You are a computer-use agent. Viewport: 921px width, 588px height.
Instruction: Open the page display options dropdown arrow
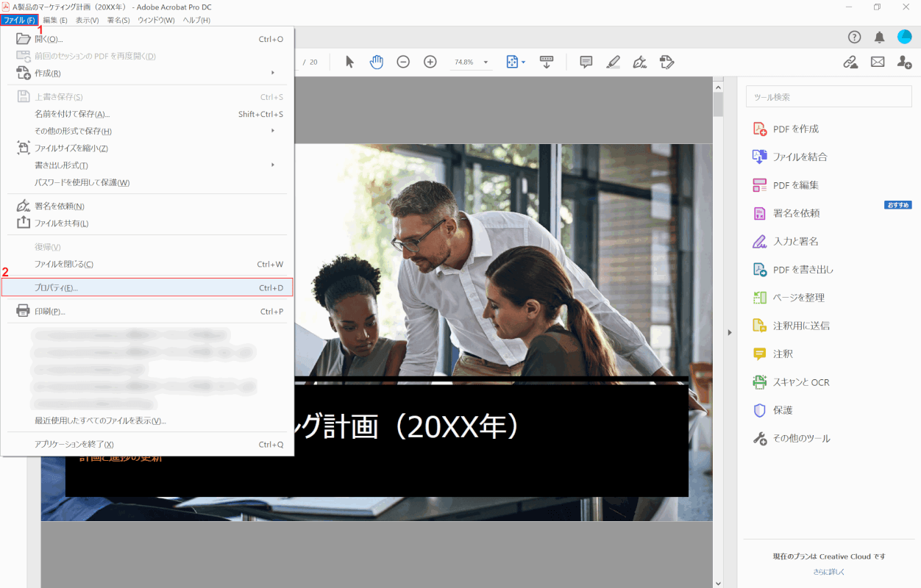tap(524, 62)
